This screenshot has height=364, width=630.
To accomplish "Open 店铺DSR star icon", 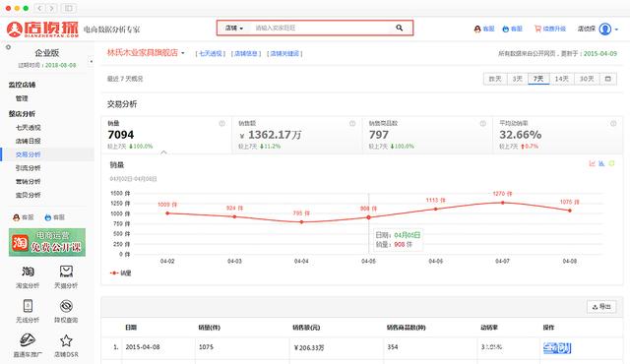I will pyautogui.click(x=66, y=340).
